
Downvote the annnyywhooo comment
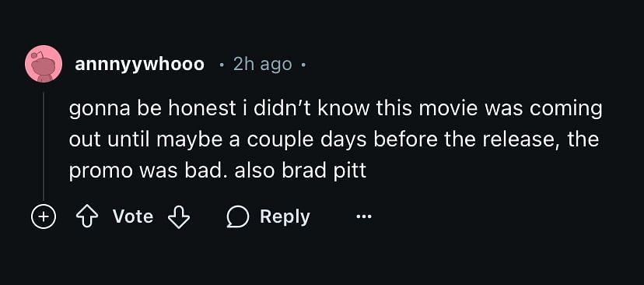(x=179, y=216)
